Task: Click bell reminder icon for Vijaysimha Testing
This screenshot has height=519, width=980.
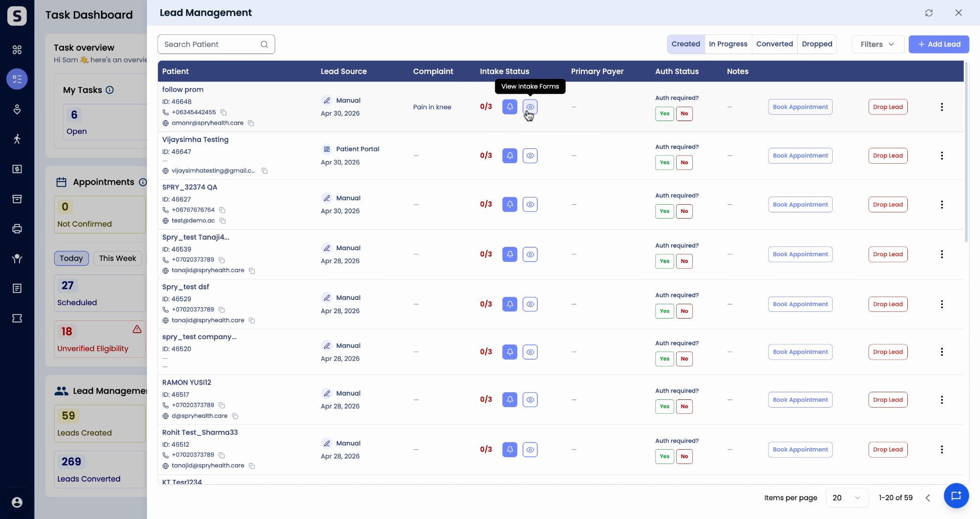Action: click(510, 155)
